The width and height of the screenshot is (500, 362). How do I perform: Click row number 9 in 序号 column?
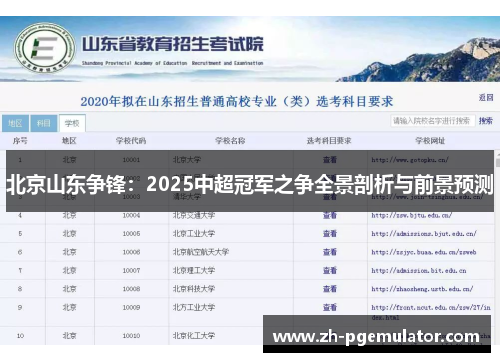point(20,307)
